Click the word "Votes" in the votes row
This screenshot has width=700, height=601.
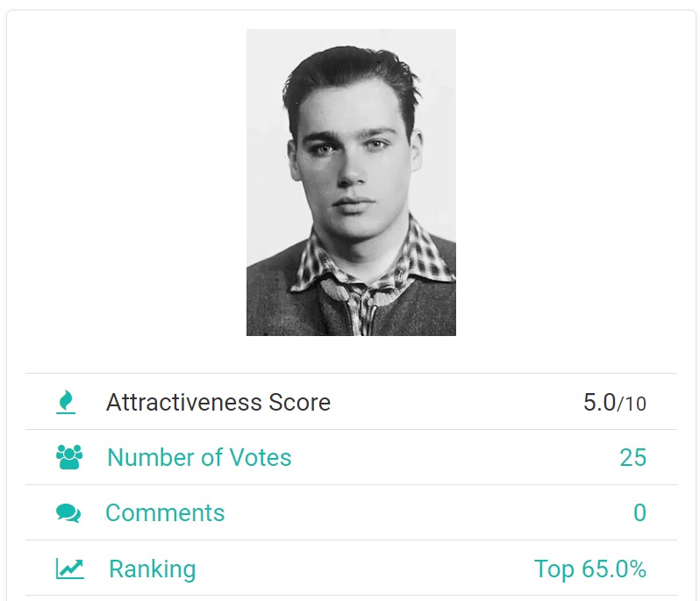pyautogui.click(x=257, y=458)
